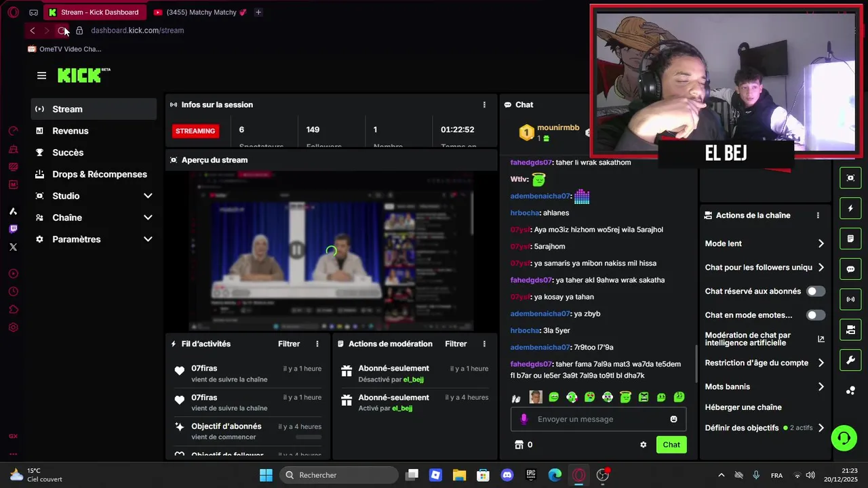Screen dimensions: 868x488
Task: Open Mots bannis chevron
Action: [821, 387]
